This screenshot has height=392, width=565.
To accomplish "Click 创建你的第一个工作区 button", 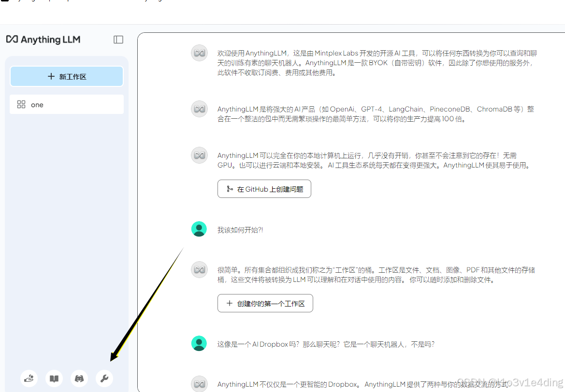I will coord(265,304).
